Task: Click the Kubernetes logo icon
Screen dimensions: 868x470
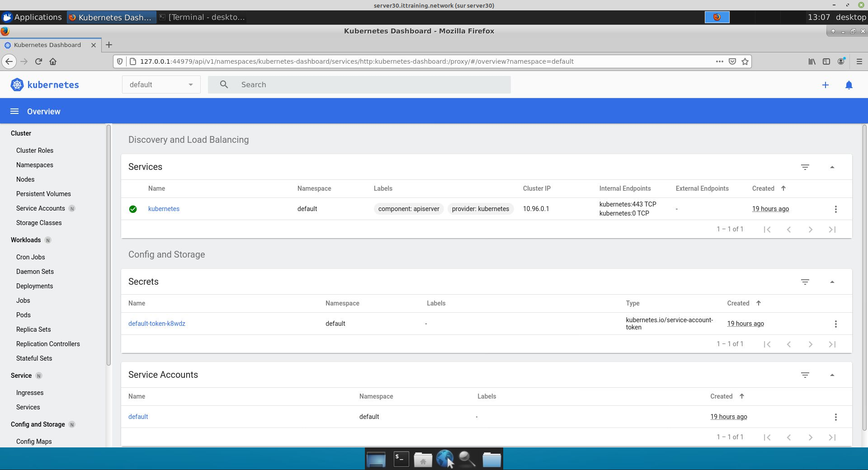Action: coord(17,85)
